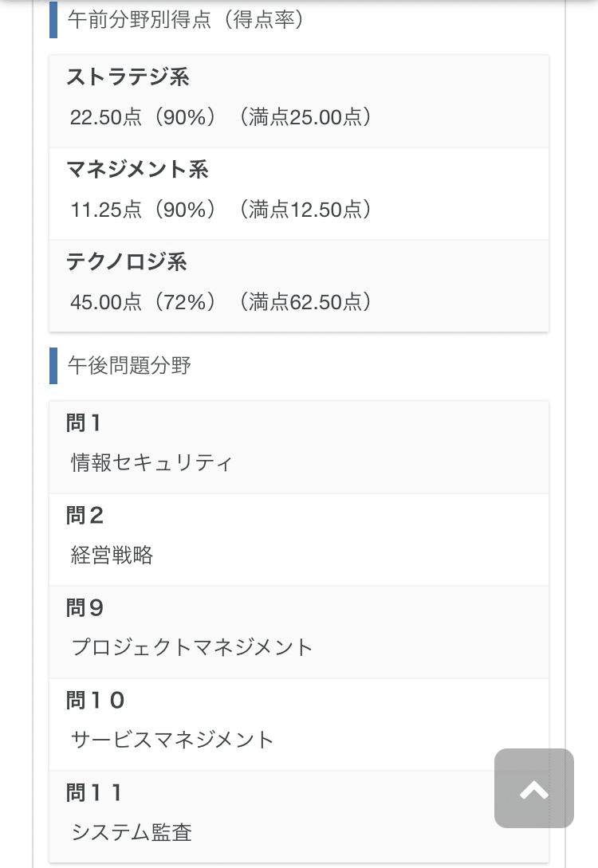The width and height of the screenshot is (598, 868).
Task: Click the システム監査 entry
Action: coord(132,833)
